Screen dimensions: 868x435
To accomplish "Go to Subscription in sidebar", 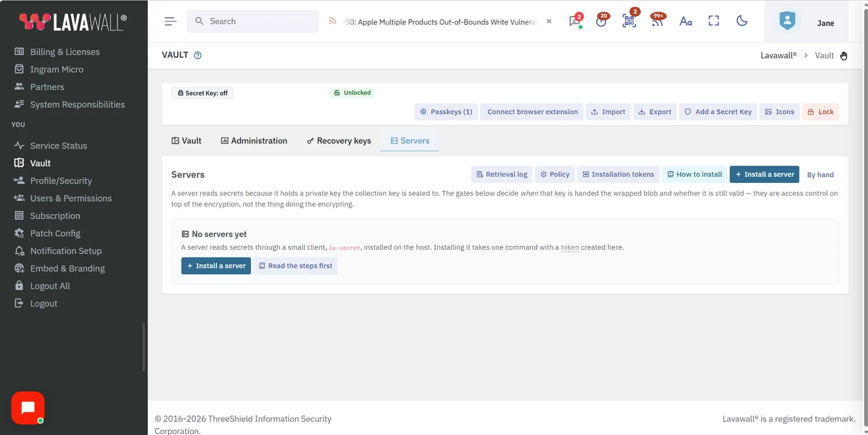I will 55,216.
